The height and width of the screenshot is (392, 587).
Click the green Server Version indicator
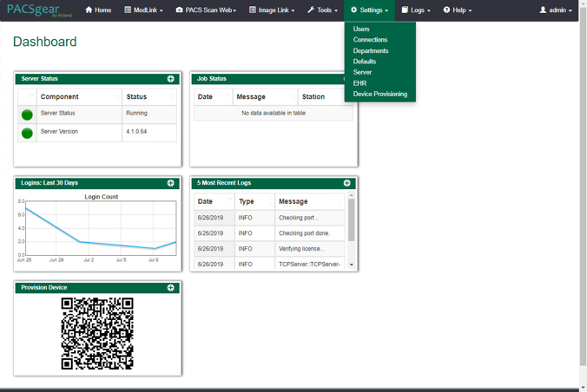coord(27,133)
